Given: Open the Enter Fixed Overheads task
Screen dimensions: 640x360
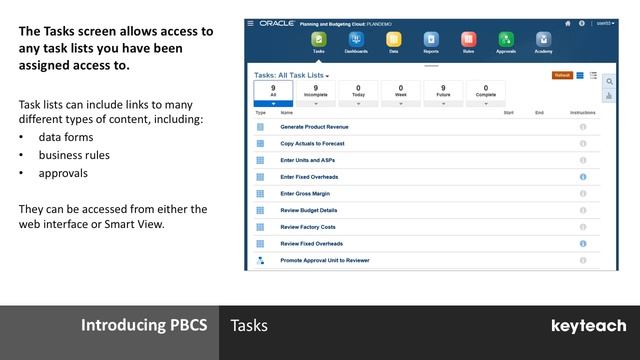Looking at the screenshot, I should point(309,177).
